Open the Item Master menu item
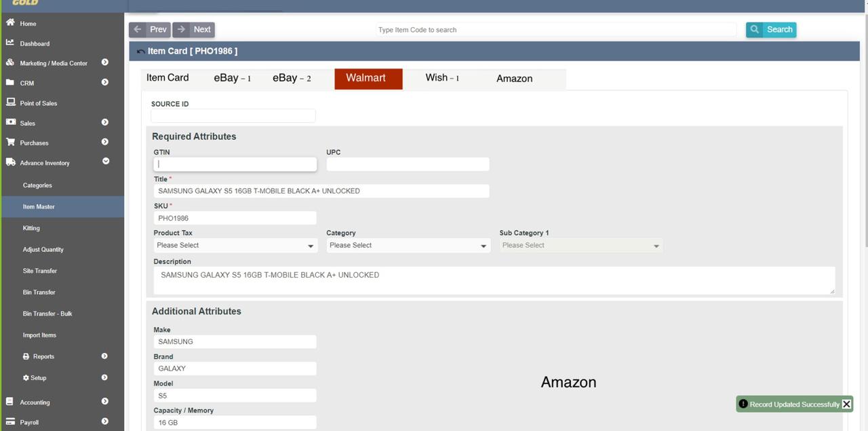This screenshot has height=431, width=868. (x=39, y=206)
